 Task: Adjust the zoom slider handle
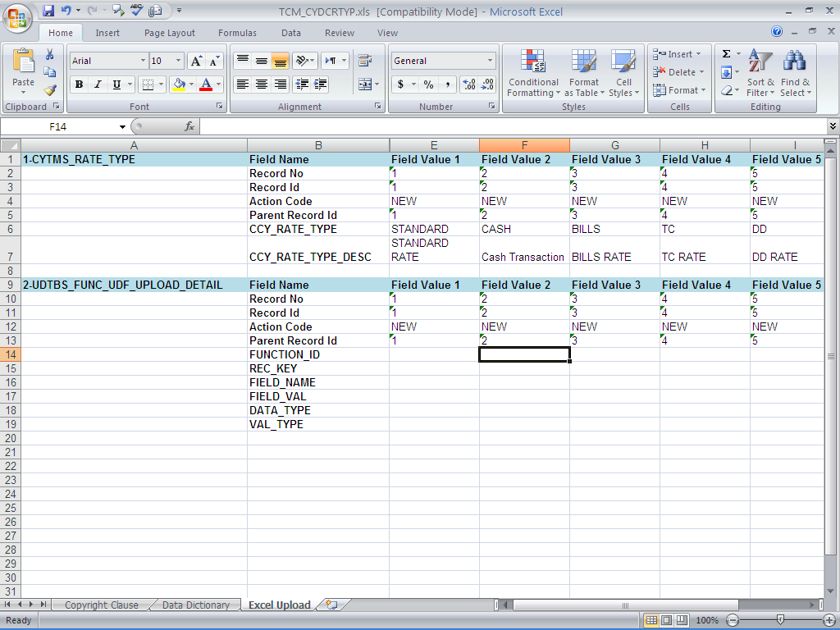coord(781,620)
